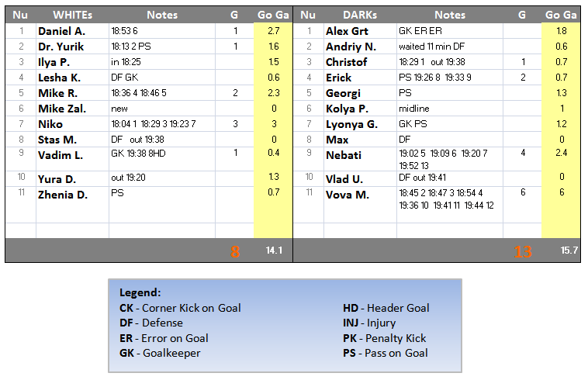Select Nebati's yellow Go Ga value 2.4
The image size is (588, 380).
[561, 154]
